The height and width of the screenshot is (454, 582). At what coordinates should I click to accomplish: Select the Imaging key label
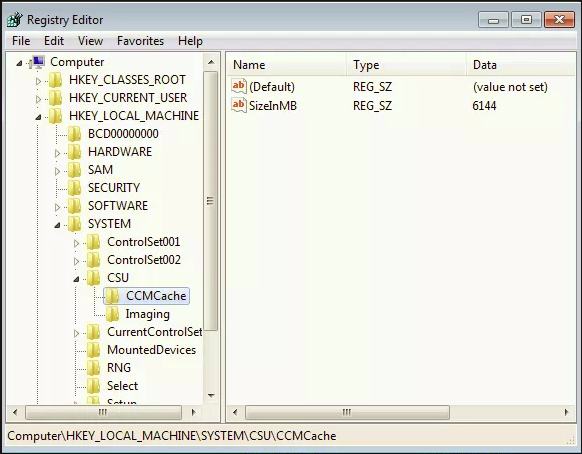tap(147, 314)
